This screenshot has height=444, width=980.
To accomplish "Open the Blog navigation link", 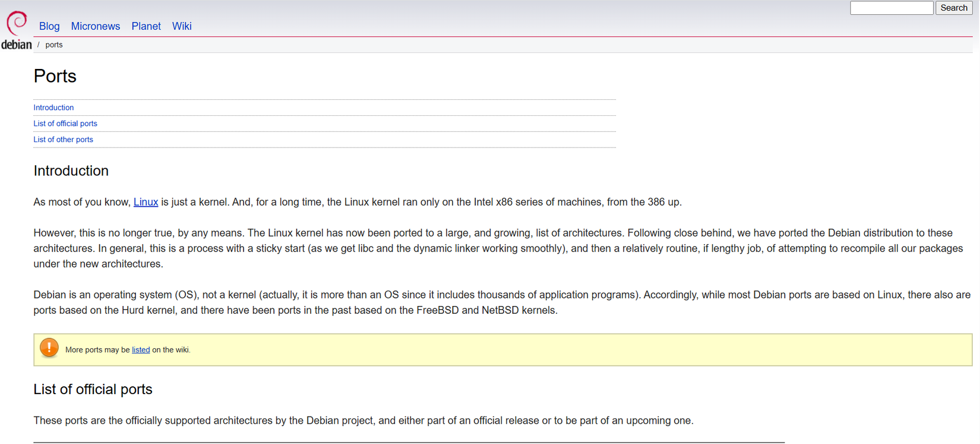I will click(x=49, y=26).
